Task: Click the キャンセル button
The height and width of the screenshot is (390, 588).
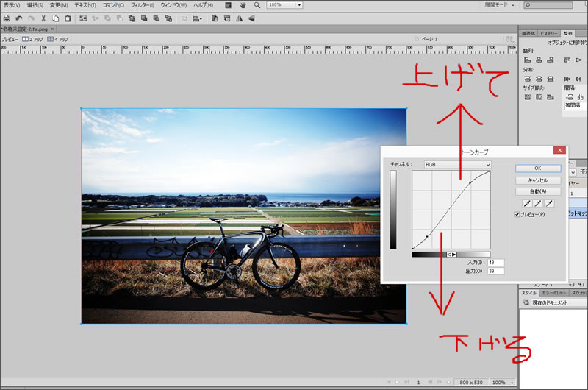Action: pos(538,180)
